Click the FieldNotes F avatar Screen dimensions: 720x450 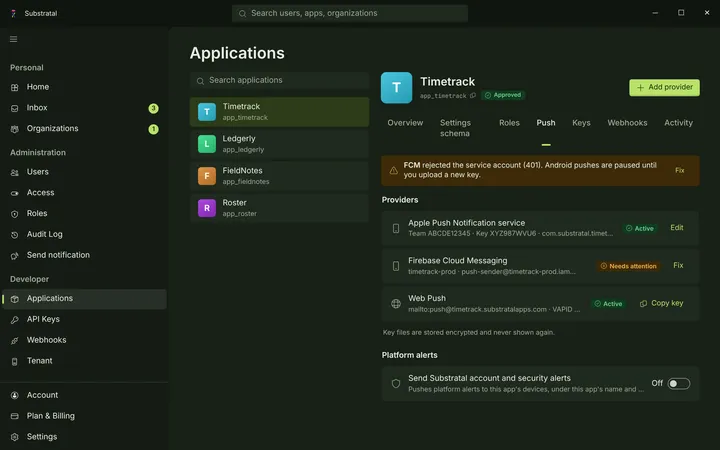207,176
